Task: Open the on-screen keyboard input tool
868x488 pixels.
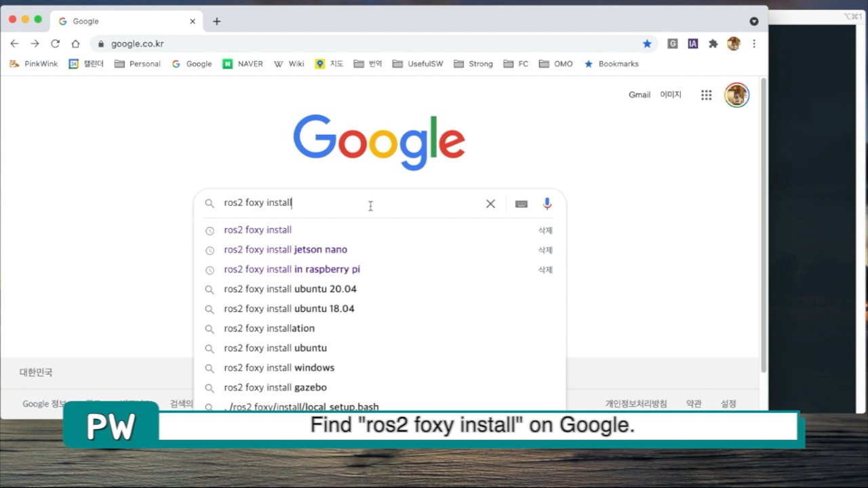Action: [x=521, y=204]
